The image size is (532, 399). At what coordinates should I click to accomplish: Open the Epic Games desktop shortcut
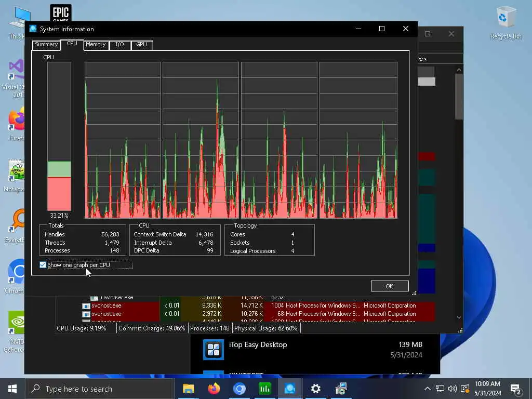pyautogui.click(x=60, y=13)
